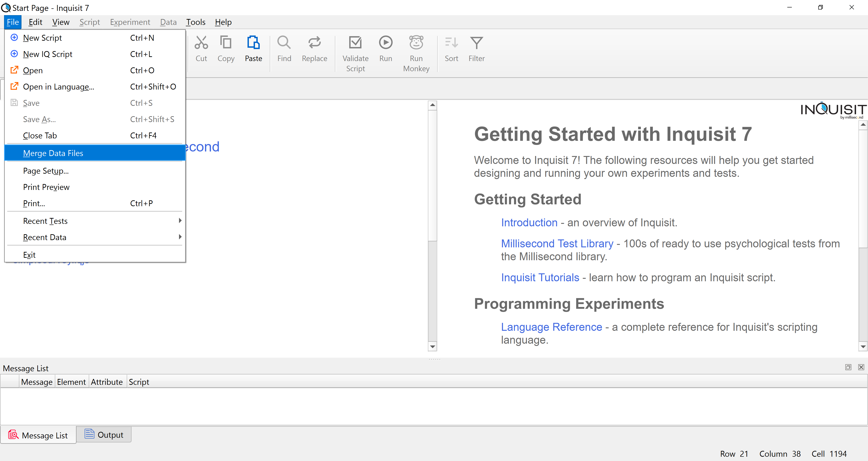This screenshot has width=868, height=461.
Task: Choose New IQ Script menu entry
Action: coord(95,54)
